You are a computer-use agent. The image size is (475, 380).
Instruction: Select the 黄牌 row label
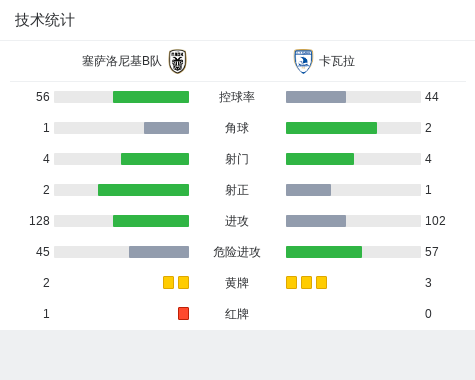point(237,283)
